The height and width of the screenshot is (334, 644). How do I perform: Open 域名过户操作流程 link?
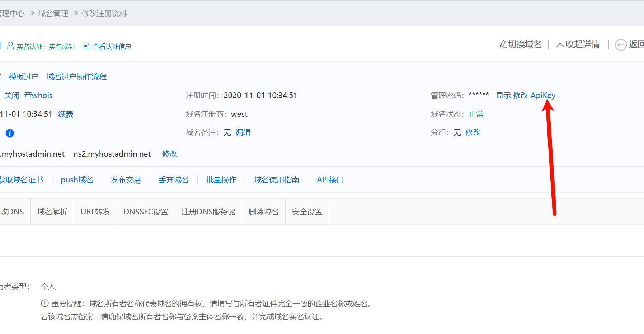[x=77, y=77]
